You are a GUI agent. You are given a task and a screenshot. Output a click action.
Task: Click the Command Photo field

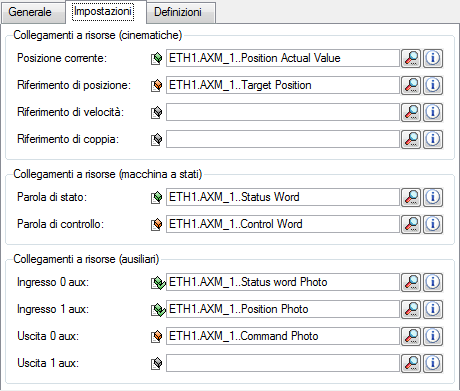[283, 336]
